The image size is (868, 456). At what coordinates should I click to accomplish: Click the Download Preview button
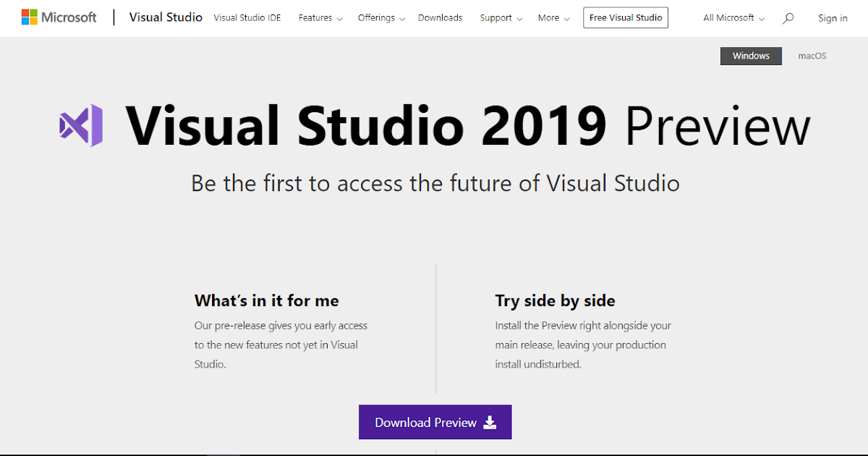[x=435, y=422]
